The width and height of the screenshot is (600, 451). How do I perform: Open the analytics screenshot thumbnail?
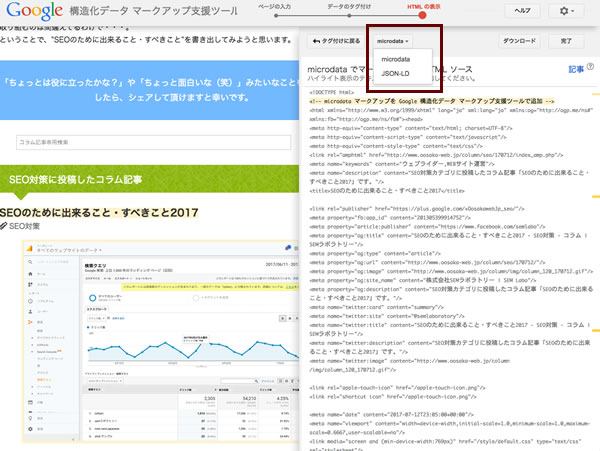click(x=161, y=342)
